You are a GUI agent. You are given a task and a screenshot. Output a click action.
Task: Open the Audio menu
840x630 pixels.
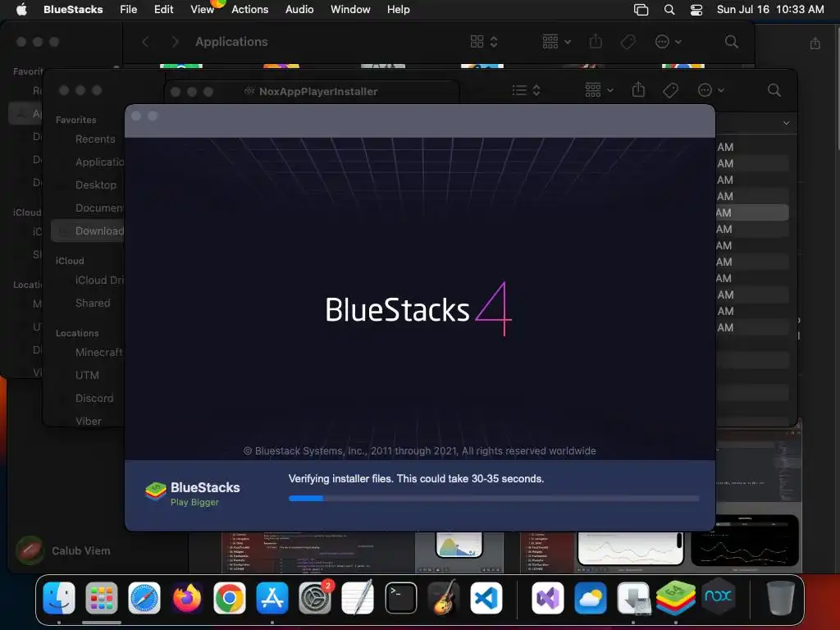(299, 10)
